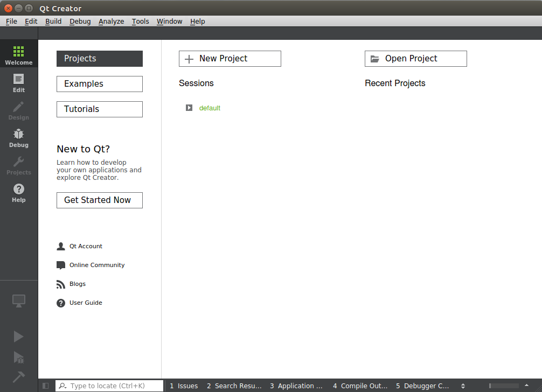Open the Build menu
The height and width of the screenshot is (392, 542).
(x=53, y=22)
